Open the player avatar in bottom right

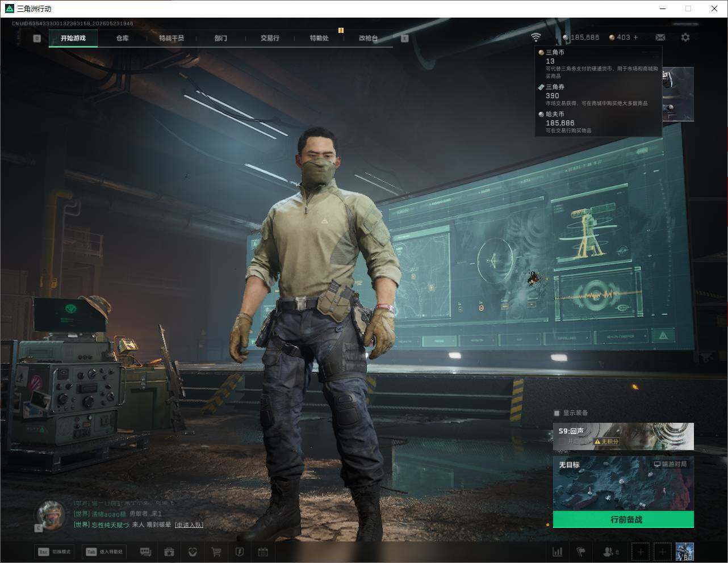pos(685,552)
